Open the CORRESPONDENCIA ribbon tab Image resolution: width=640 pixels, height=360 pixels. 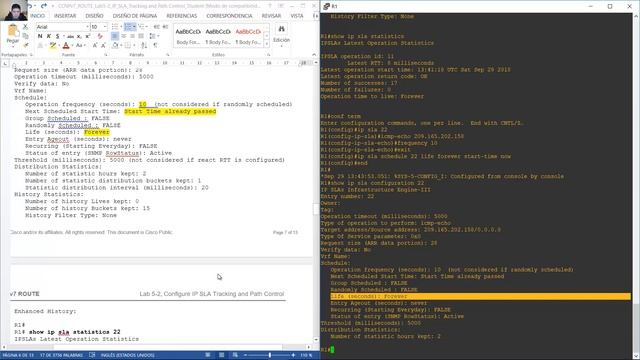tap(229, 16)
